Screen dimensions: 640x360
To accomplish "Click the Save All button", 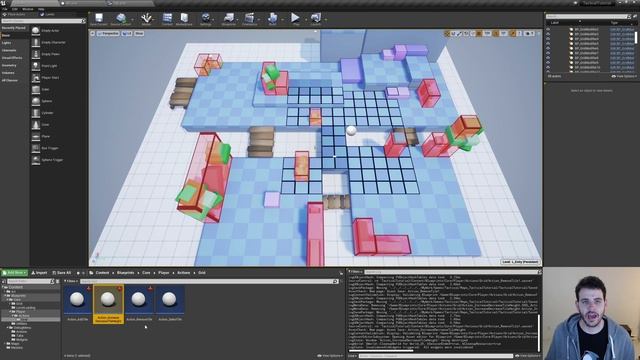I will click(62, 273).
